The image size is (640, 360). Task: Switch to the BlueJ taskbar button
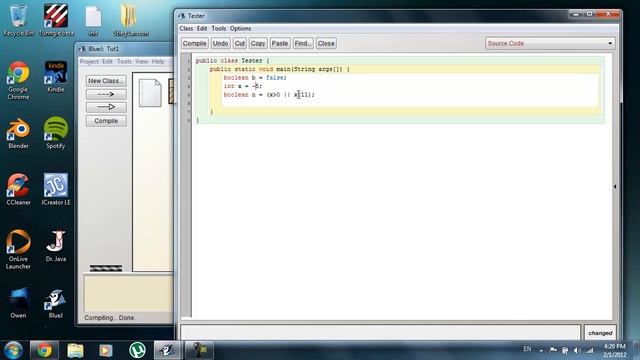pos(168,350)
